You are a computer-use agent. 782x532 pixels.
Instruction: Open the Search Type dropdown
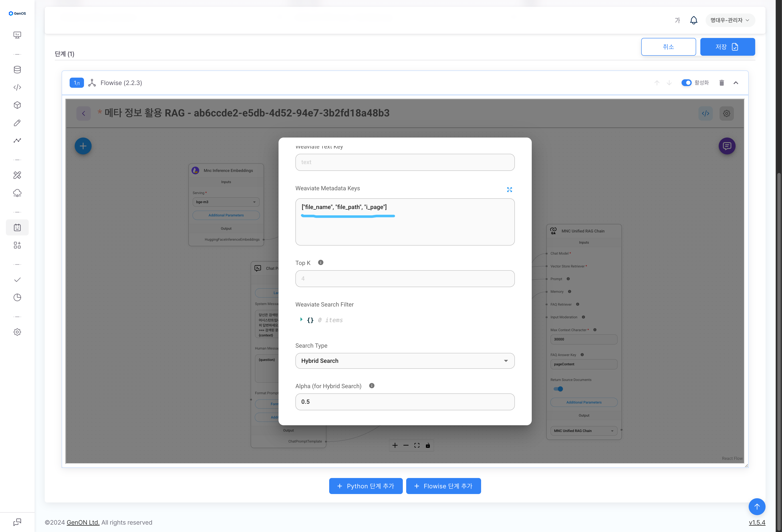coord(405,361)
